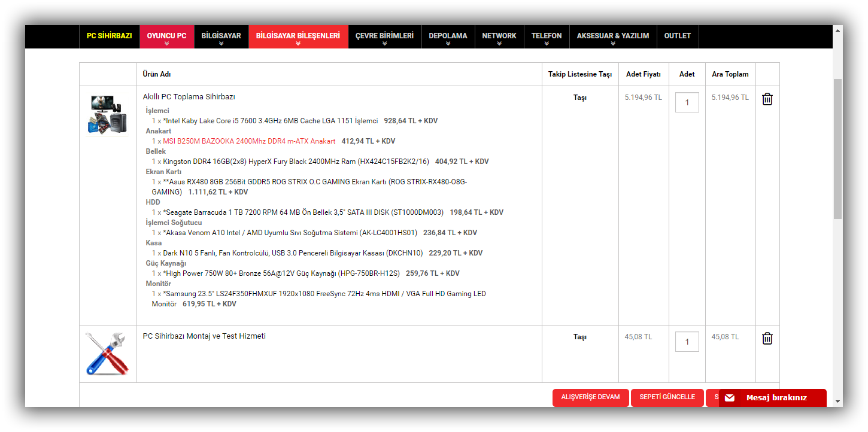Click the red MSI B250M BAZOOKA motherboard link
The image size is (868, 432).
tap(249, 141)
